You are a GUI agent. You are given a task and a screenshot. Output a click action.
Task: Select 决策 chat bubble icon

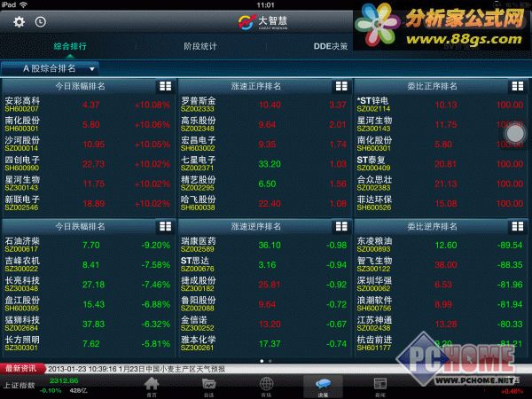tap(323, 387)
